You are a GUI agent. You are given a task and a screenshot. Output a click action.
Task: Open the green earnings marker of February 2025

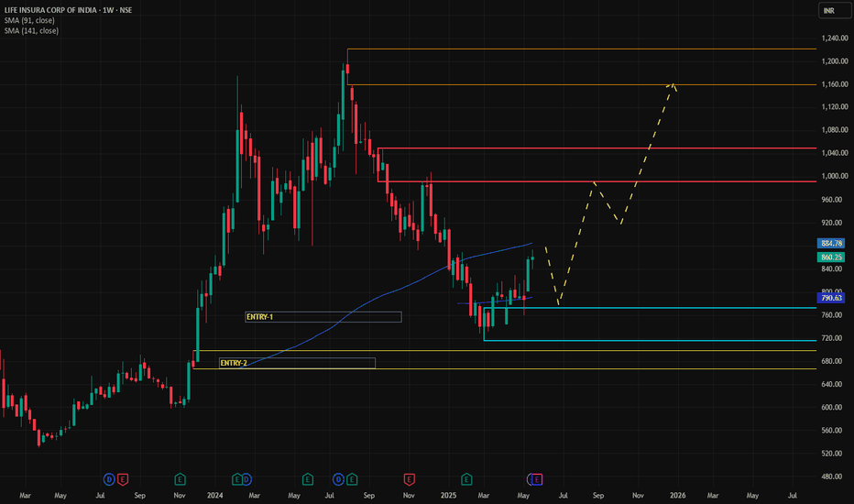466,479
